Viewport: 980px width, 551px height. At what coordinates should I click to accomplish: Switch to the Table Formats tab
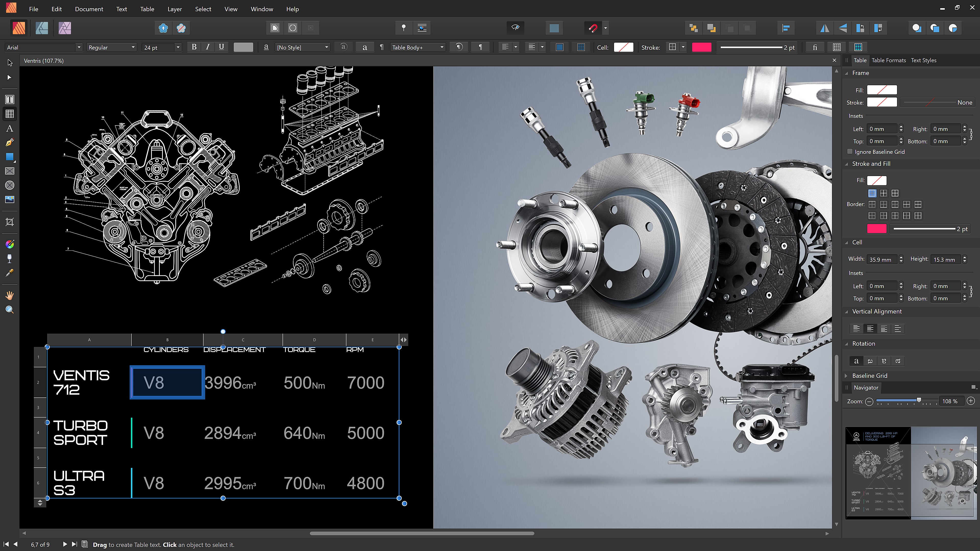[888, 60]
